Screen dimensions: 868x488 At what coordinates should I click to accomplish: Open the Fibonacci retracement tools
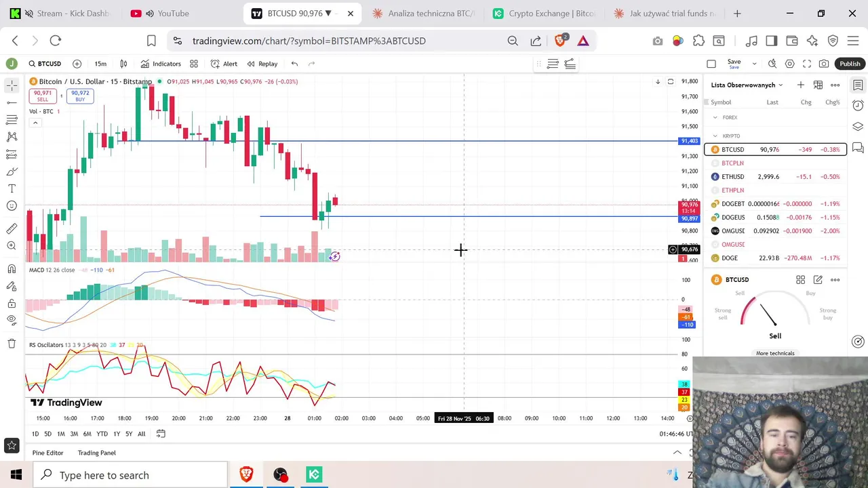[12, 119]
